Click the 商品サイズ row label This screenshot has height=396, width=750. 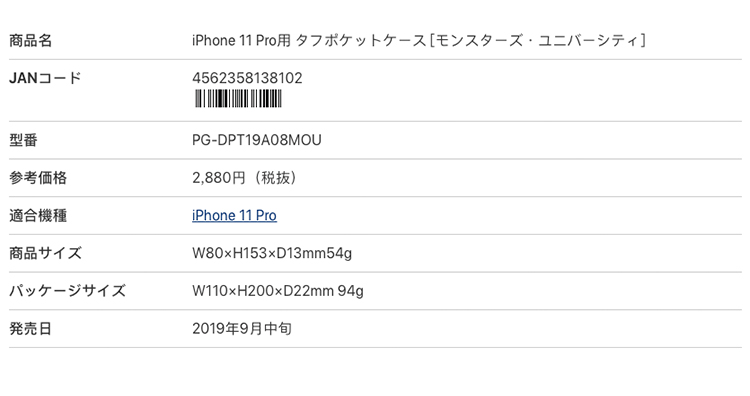point(45,253)
